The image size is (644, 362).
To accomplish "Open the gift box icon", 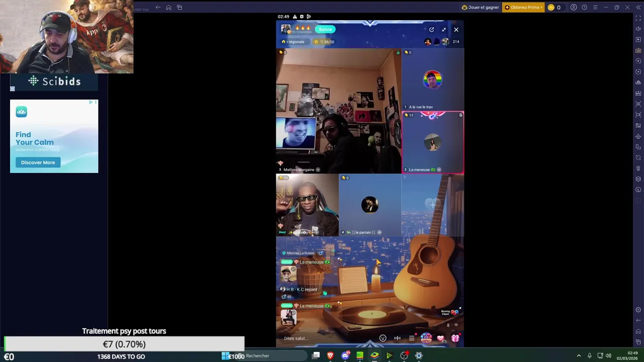I will (x=455, y=338).
